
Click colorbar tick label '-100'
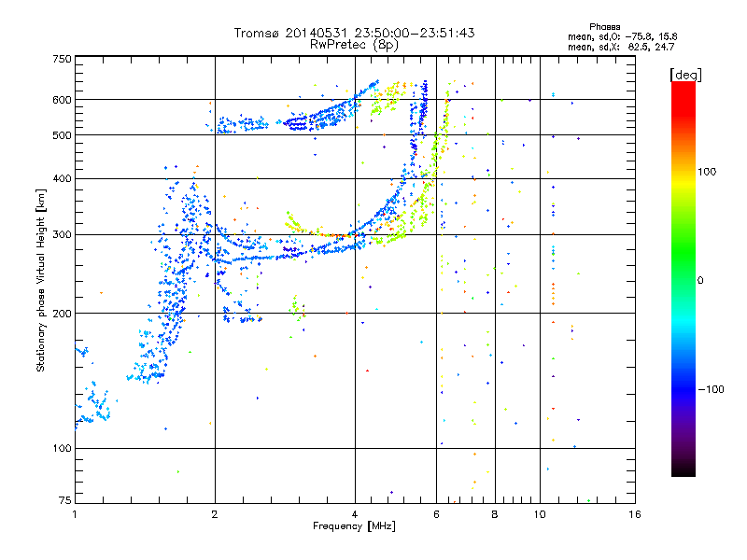pyautogui.click(x=711, y=389)
